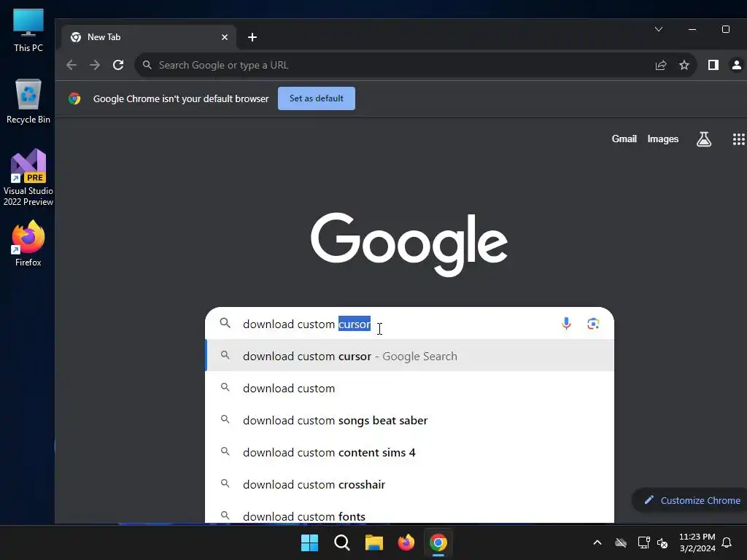Viewport: 747px width, 560px height.
Task: Click the network tray icon
Action: tap(643, 542)
